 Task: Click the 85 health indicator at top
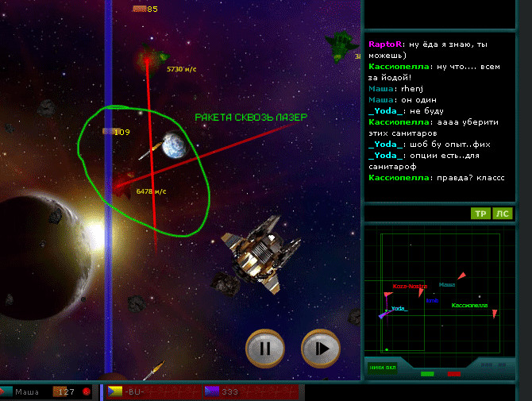145,10
